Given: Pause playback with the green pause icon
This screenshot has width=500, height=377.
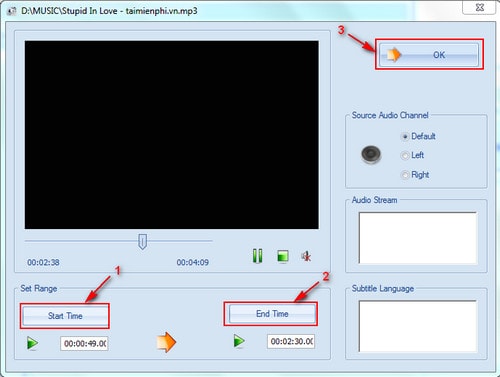Looking at the screenshot, I should (x=257, y=256).
